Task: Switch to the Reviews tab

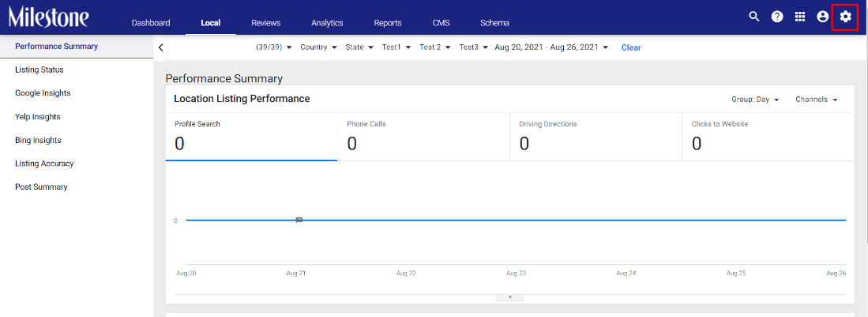Action: tap(265, 23)
